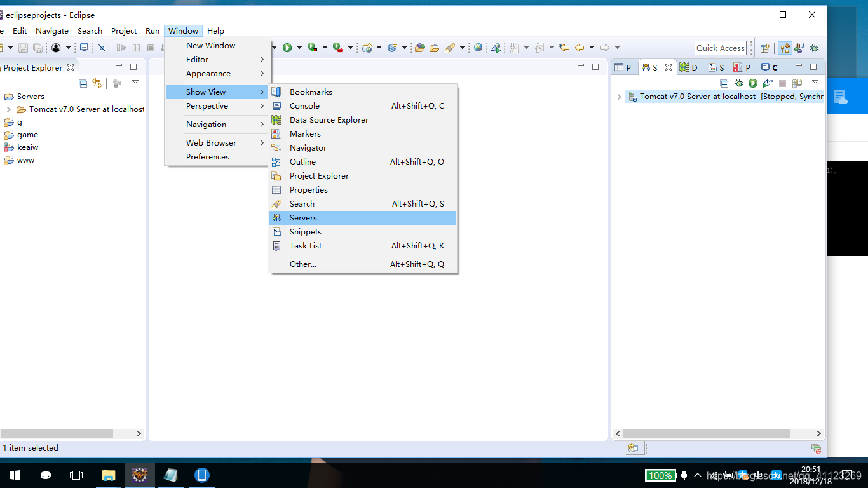Open Preferences from the Window menu
868x488 pixels.
tap(218, 157)
